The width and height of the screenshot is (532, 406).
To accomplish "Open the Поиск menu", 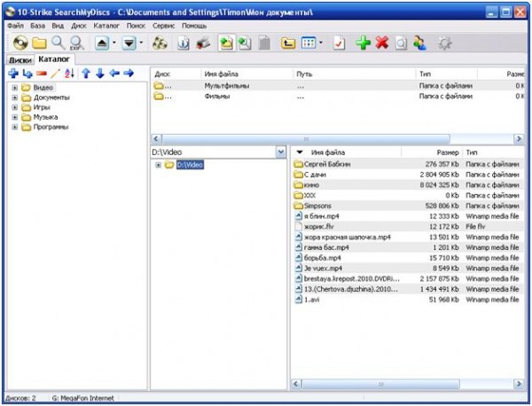I will [136, 26].
